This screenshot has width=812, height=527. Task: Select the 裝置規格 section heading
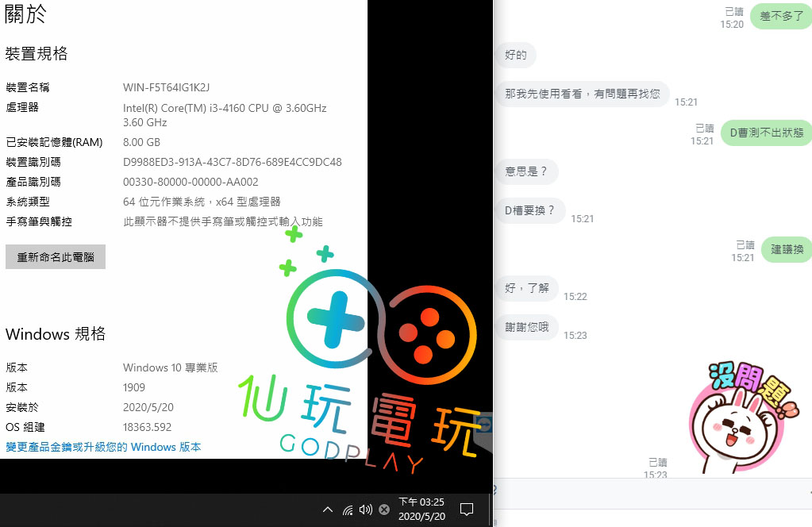coord(35,53)
